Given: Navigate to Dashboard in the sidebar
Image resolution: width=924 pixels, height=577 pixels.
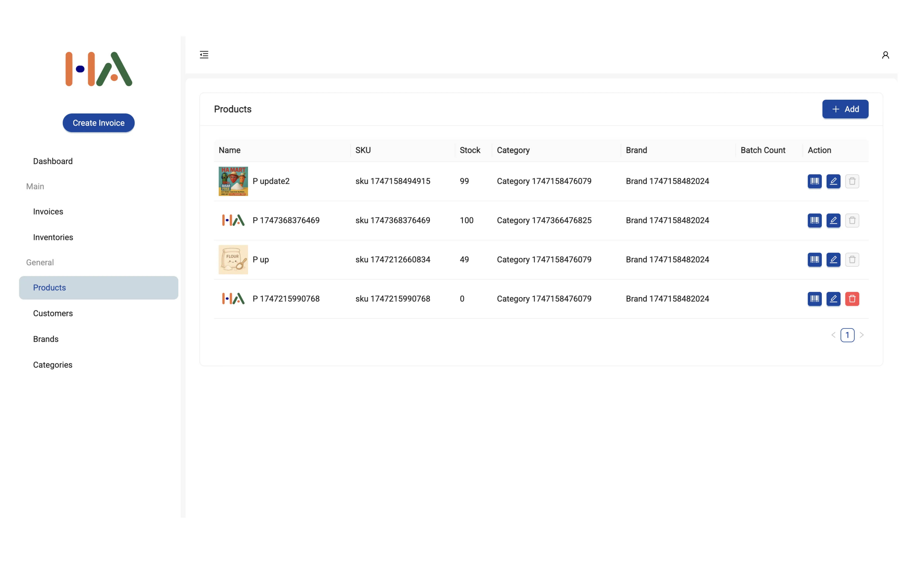Looking at the screenshot, I should [53, 161].
